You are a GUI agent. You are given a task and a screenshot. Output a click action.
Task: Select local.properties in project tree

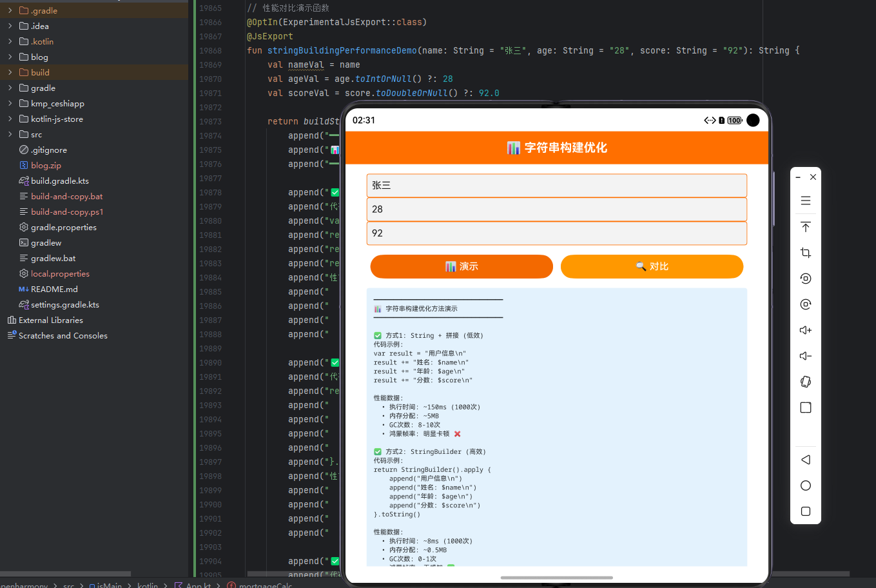pos(60,273)
